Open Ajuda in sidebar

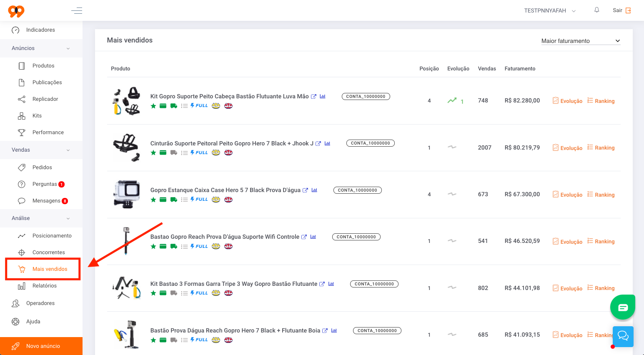pos(33,322)
